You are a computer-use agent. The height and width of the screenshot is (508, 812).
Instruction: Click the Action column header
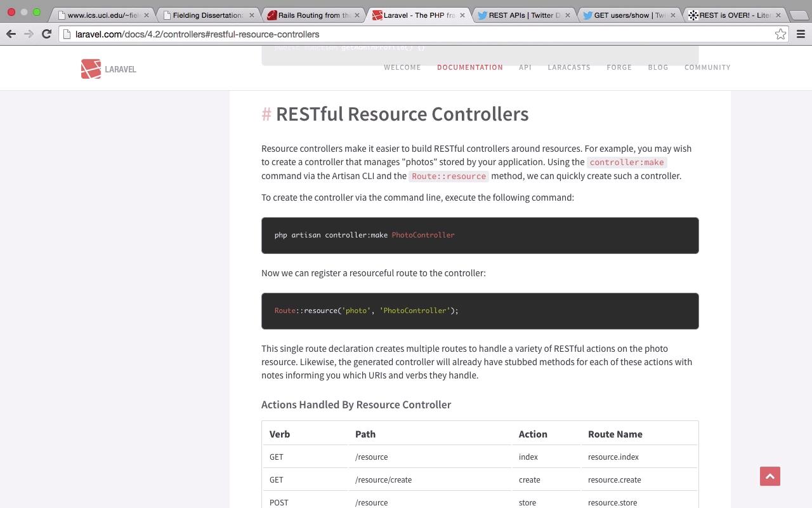533,434
